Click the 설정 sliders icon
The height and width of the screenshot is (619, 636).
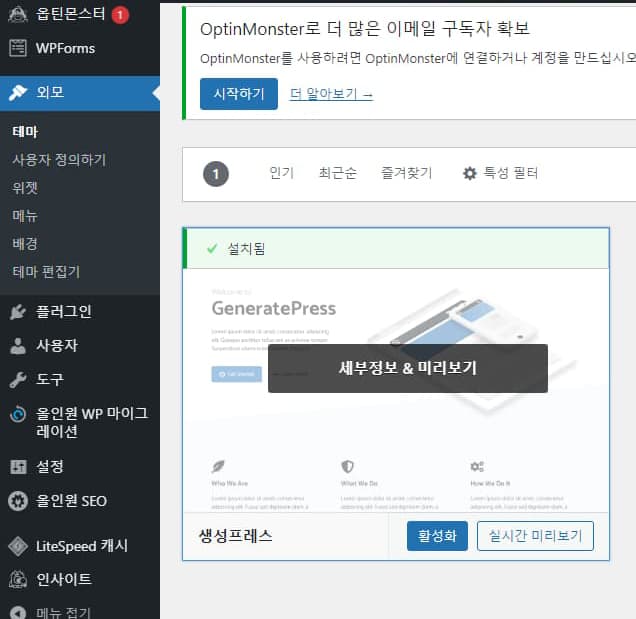(18, 467)
